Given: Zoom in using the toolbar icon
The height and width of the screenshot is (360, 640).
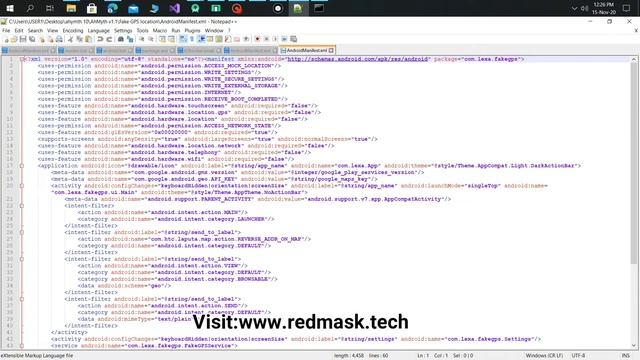Looking at the screenshot, I should click(x=142, y=39).
